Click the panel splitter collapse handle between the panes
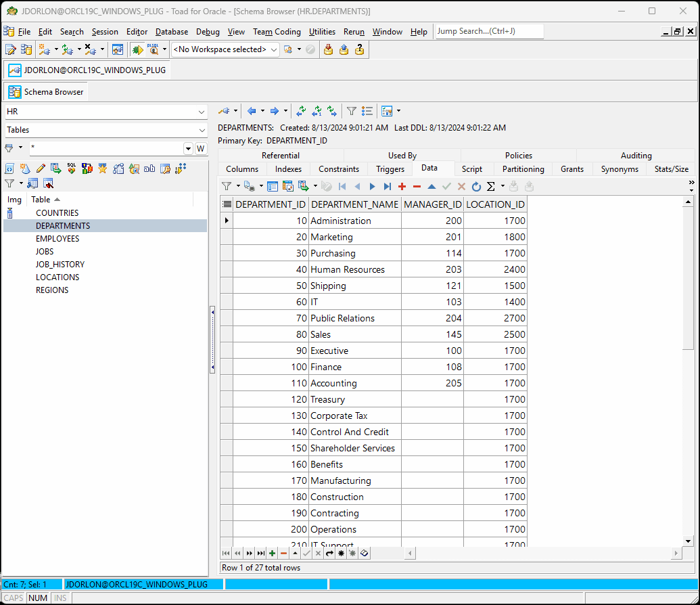 [x=212, y=340]
